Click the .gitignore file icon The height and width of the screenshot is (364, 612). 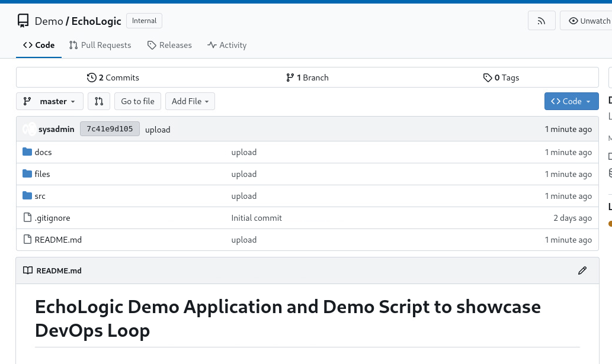tap(27, 217)
